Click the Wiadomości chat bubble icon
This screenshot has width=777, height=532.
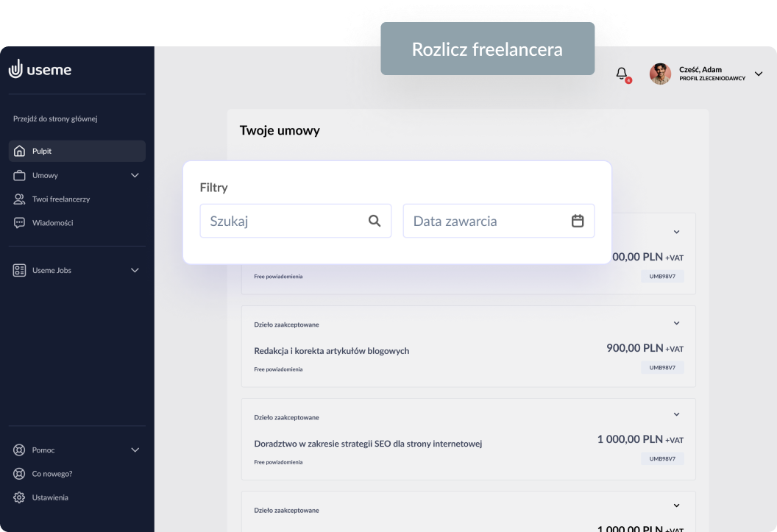point(19,223)
